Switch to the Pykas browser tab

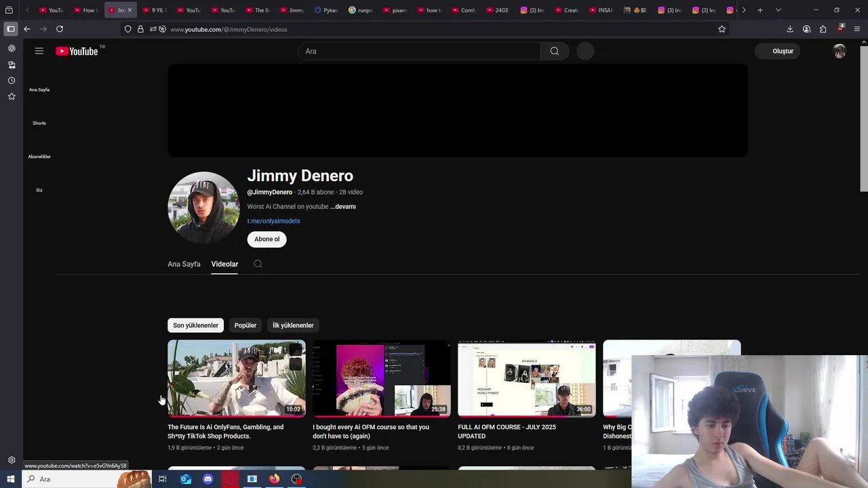pyautogui.click(x=326, y=10)
